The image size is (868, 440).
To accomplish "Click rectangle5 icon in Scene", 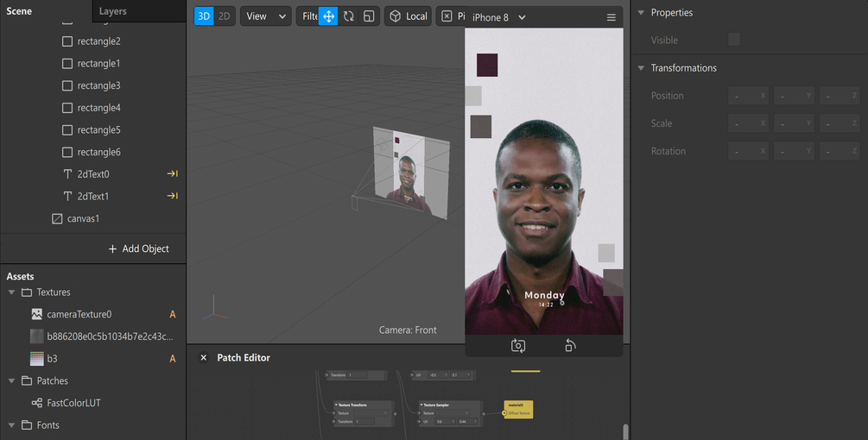I will pyautogui.click(x=67, y=130).
